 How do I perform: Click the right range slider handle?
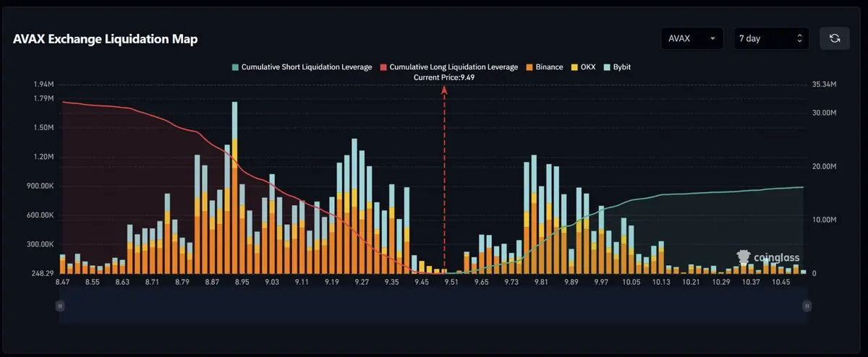tap(807, 306)
